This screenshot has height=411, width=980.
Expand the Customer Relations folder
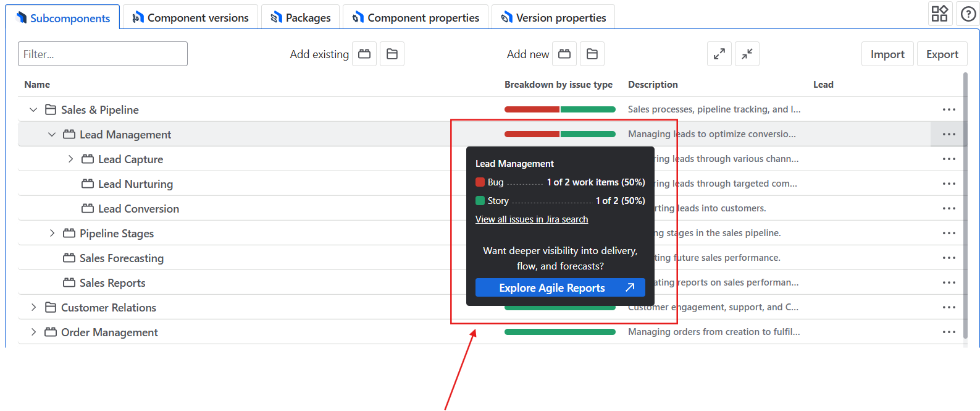(33, 307)
